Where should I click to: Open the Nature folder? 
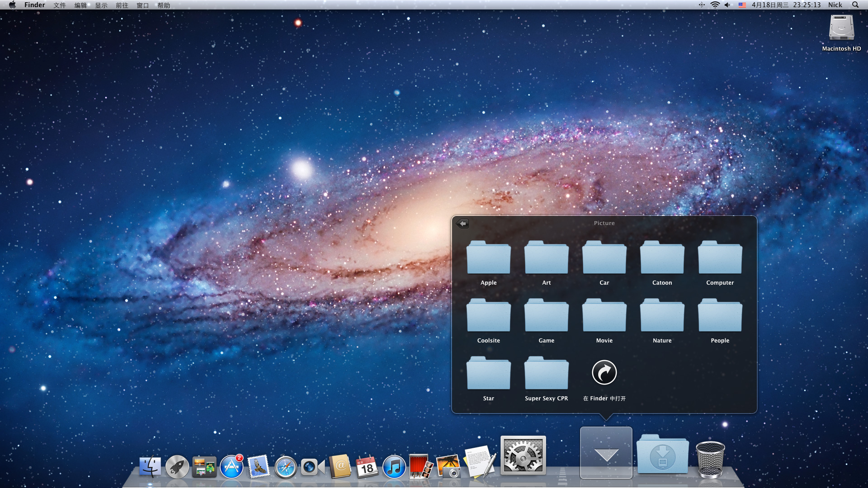click(x=662, y=315)
